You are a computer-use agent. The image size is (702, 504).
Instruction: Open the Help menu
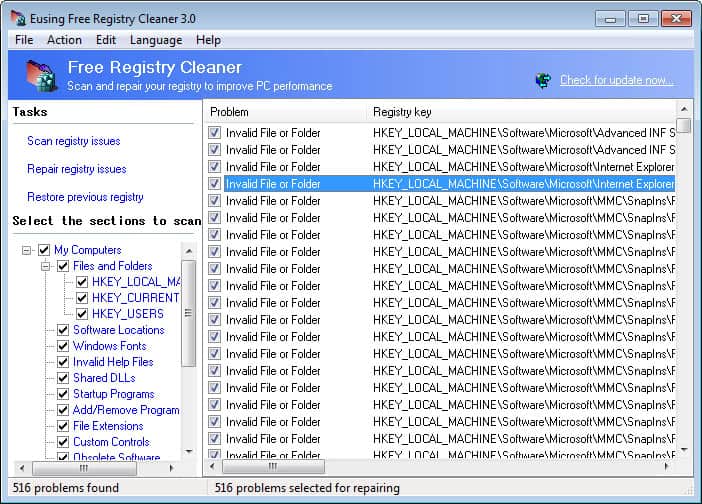coord(208,40)
